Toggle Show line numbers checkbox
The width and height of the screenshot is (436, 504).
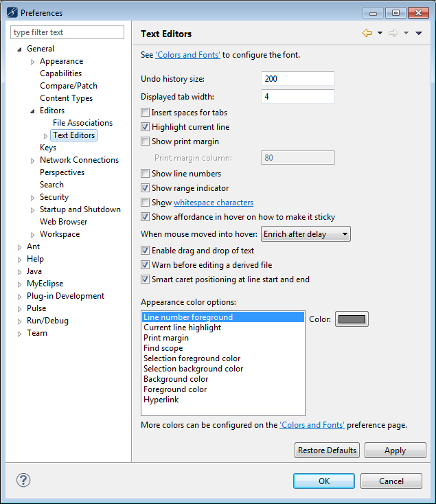pos(145,174)
